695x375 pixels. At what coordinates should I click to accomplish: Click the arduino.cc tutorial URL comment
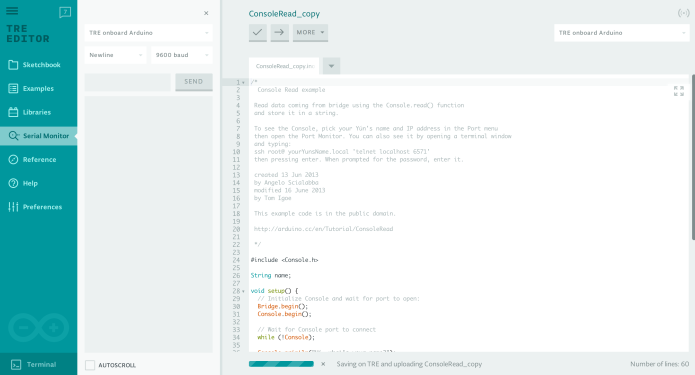click(323, 229)
